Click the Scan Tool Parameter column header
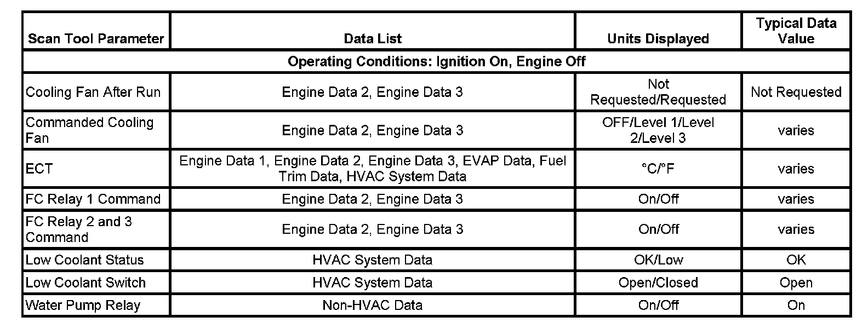The height and width of the screenshot is (334, 868). tap(96, 38)
